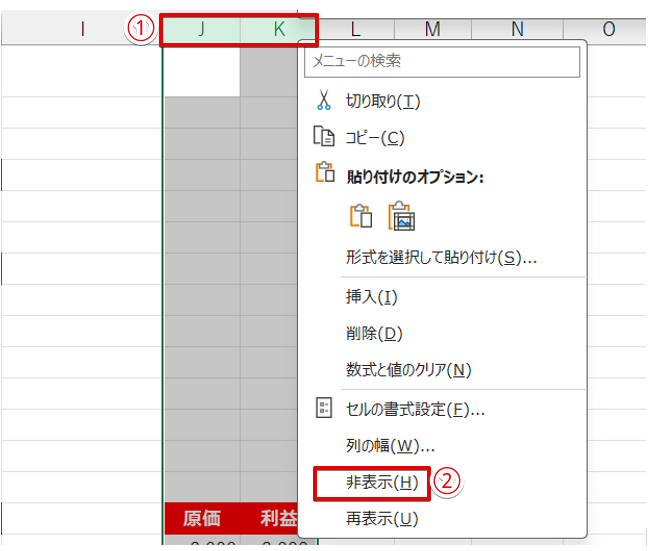657x551 pixels.
Task: Choose the plain paste clipboard option
Action: pyautogui.click(x=361, y=216)
